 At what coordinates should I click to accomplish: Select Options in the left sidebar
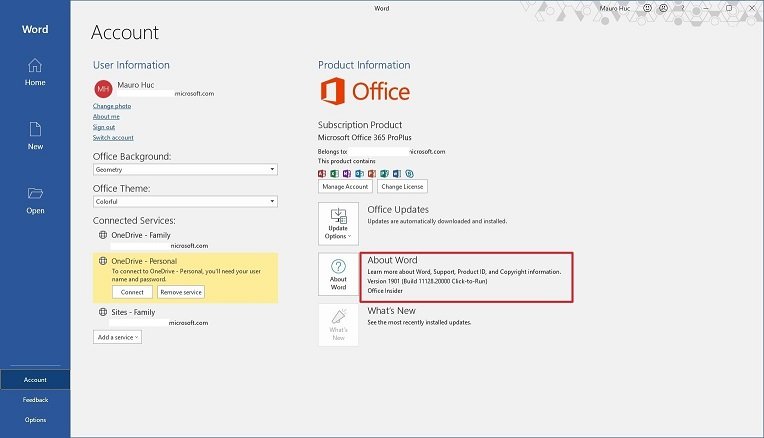pyautogui.click(x=35, y=419)
